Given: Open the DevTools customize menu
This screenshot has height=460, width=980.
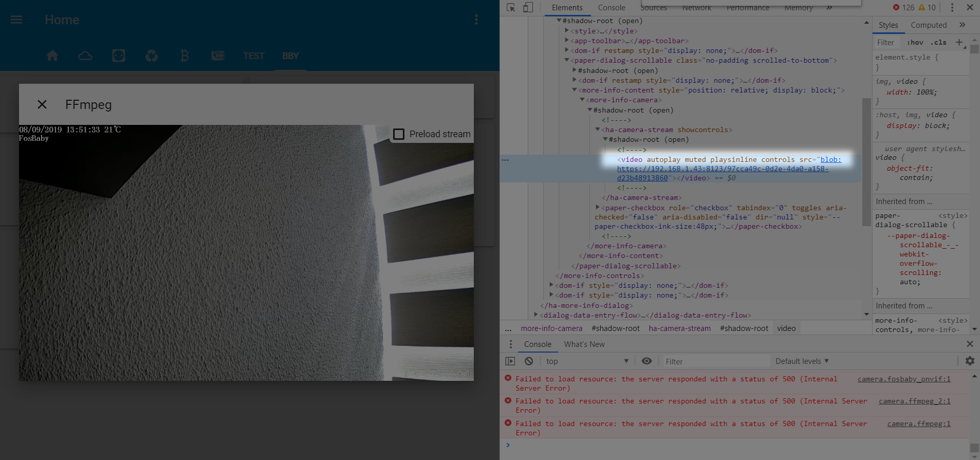Looking at the screenshot, I should [x=952, y=7].
